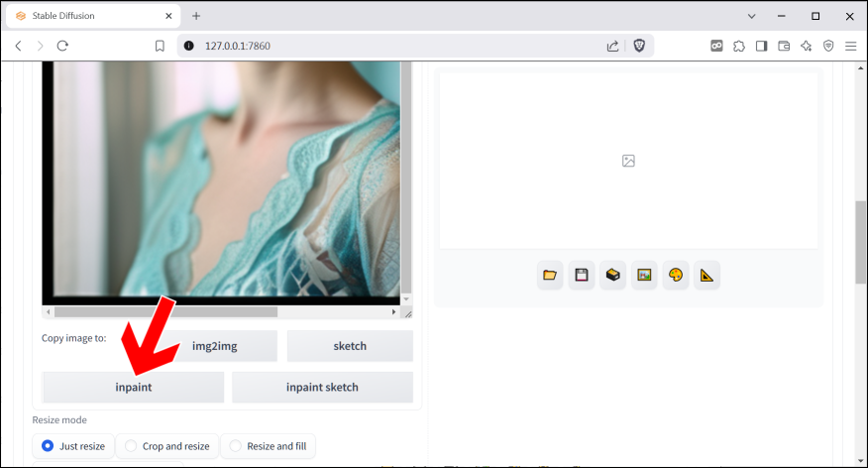Open the browser extensions puzzle icon
The width and height of the screenshot is (868, 468).
coord(738,46)
